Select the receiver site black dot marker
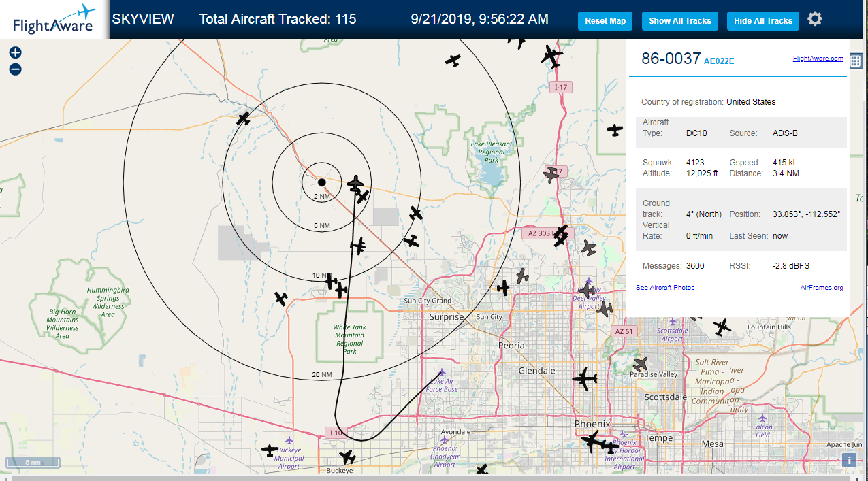This screenshot has width=868, height=481. tap(321, 182)
